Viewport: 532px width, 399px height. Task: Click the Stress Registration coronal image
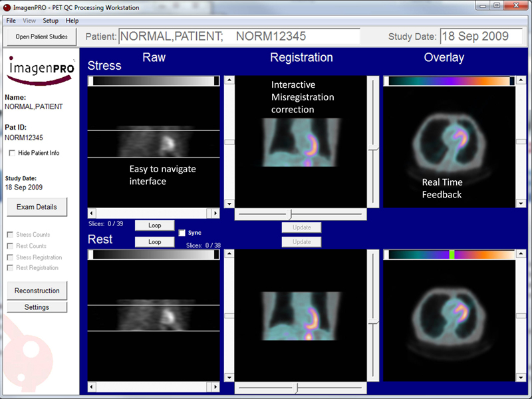pyautogui.click(x=301, y=142)
